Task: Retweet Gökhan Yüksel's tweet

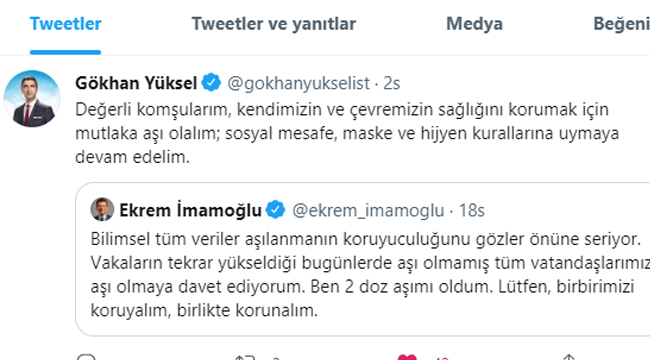Action: tap(245, 357)
